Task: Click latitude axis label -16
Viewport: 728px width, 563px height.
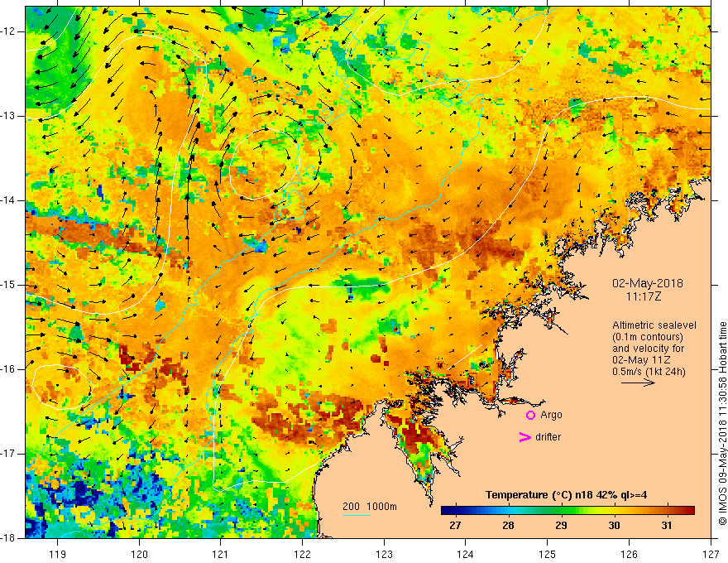Action: 8,369
